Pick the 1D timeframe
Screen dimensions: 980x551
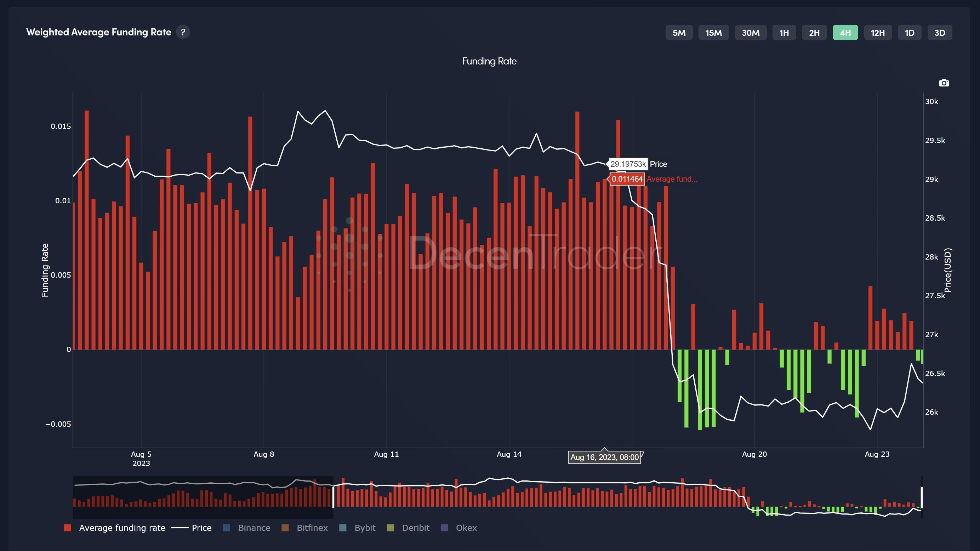point(909,33)
